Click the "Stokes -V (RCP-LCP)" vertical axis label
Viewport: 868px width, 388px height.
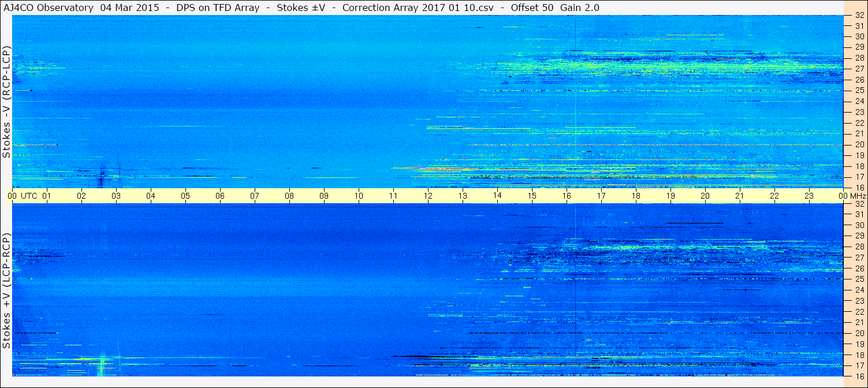(x=6, y=100)
